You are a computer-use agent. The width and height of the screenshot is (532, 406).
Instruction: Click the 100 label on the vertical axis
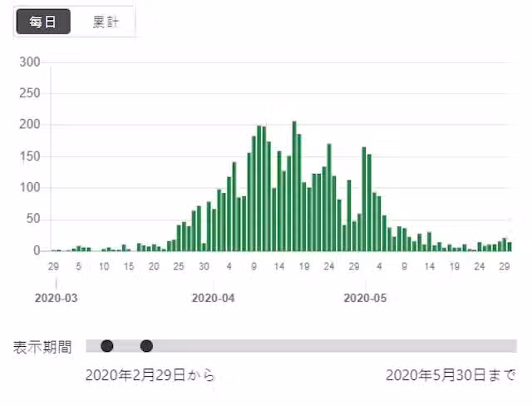[x=30, y=188]
